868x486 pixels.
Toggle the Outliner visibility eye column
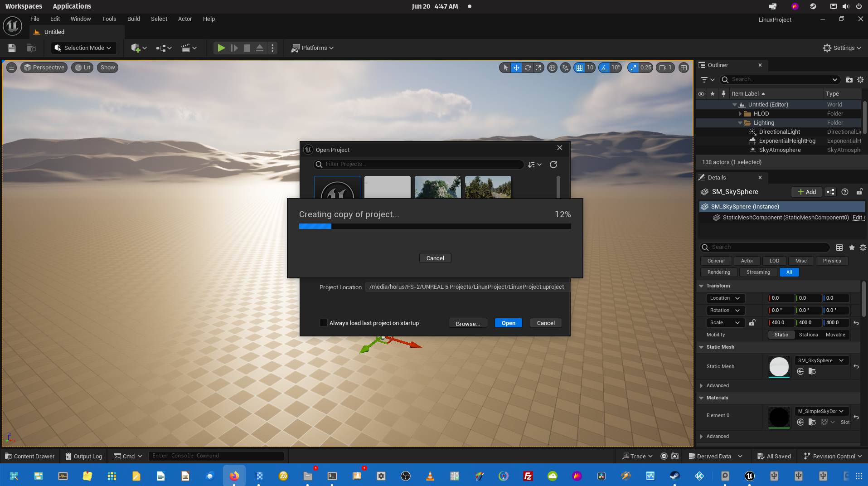pos(701,94)
